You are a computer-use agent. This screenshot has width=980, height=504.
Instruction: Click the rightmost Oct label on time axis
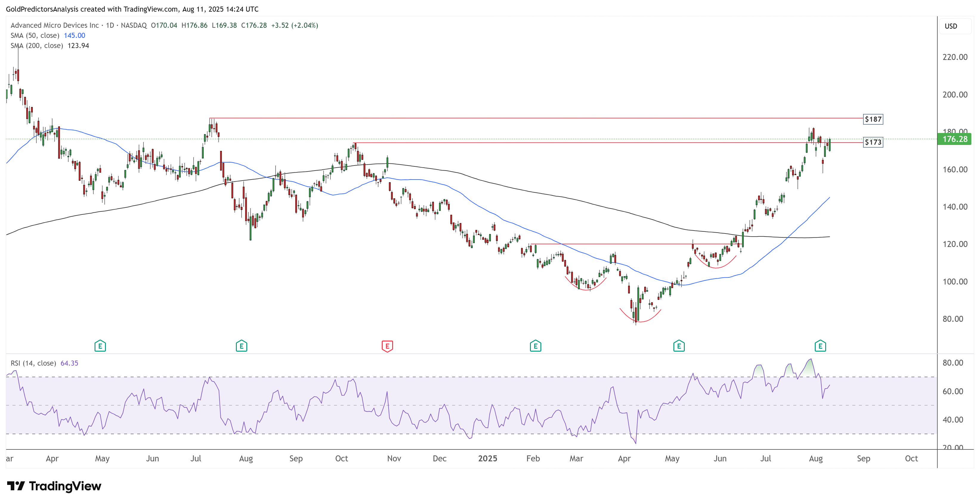(911, 458)
